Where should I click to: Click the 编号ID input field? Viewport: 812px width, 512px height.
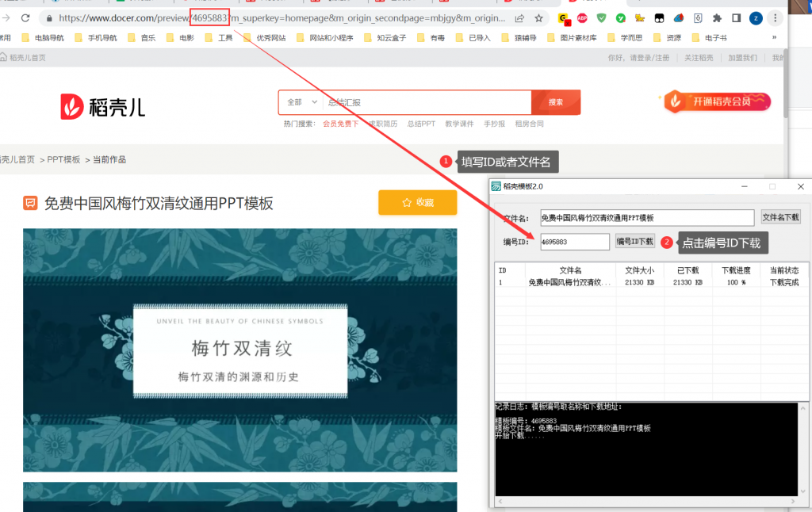pos(575,242)
